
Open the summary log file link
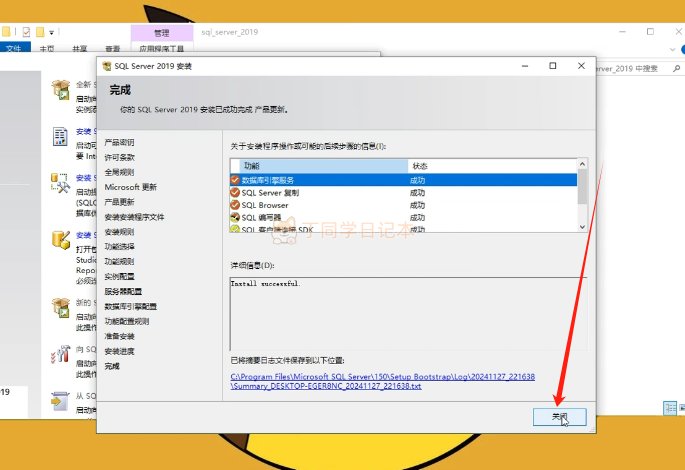coord(382,381)
